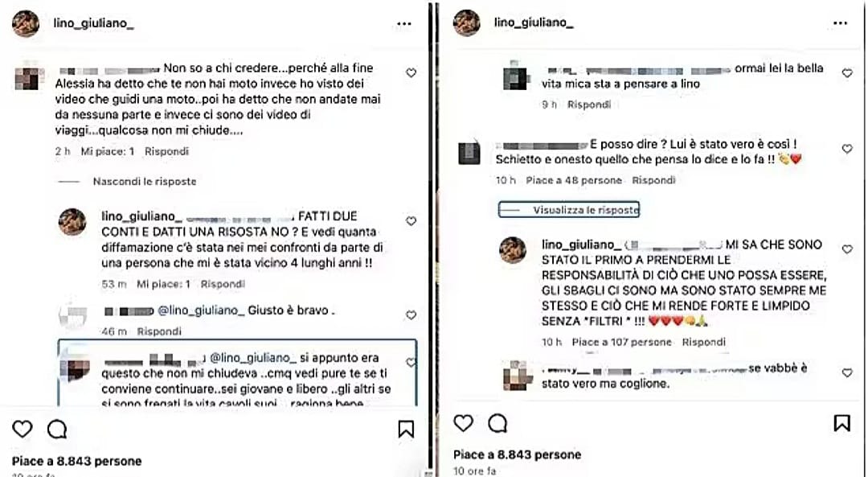Viewport: 868px width, 477px height.
Task: Expand replies via 'Visualizza le risposte'
Action: tap(586, 210)
